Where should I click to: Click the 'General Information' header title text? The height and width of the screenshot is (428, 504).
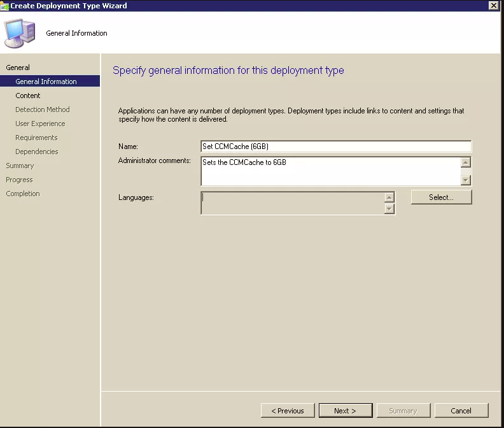pyautogui.click(x=76, y=33)
